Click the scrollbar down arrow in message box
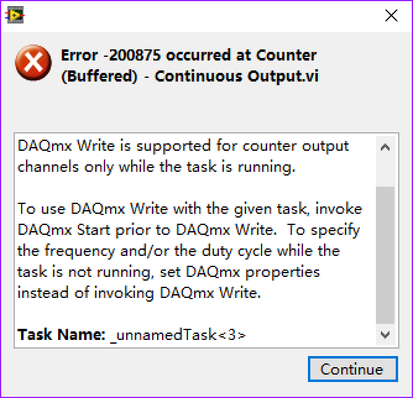This screenshot has width=413, height=398. pyautogui.click(x=385, y=334)
